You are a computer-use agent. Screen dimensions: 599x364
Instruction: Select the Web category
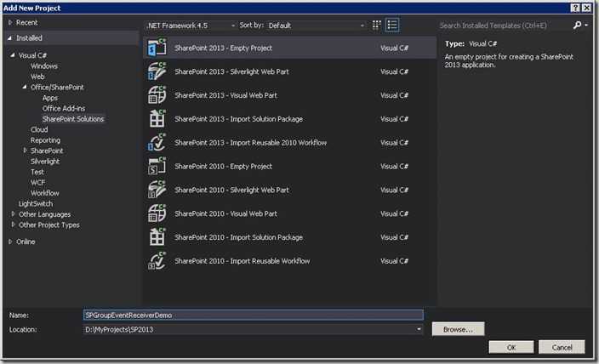[x=37, y=77]
